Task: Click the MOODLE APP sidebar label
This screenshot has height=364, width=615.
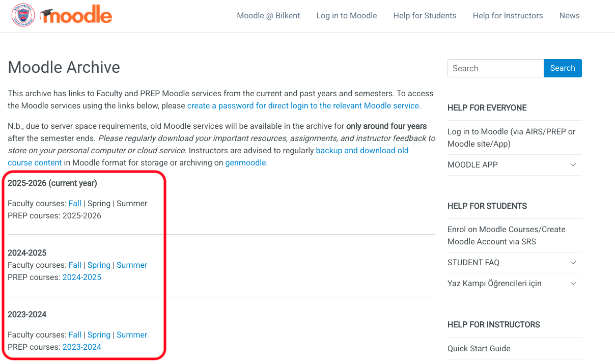Action: [x=472, y=165]
